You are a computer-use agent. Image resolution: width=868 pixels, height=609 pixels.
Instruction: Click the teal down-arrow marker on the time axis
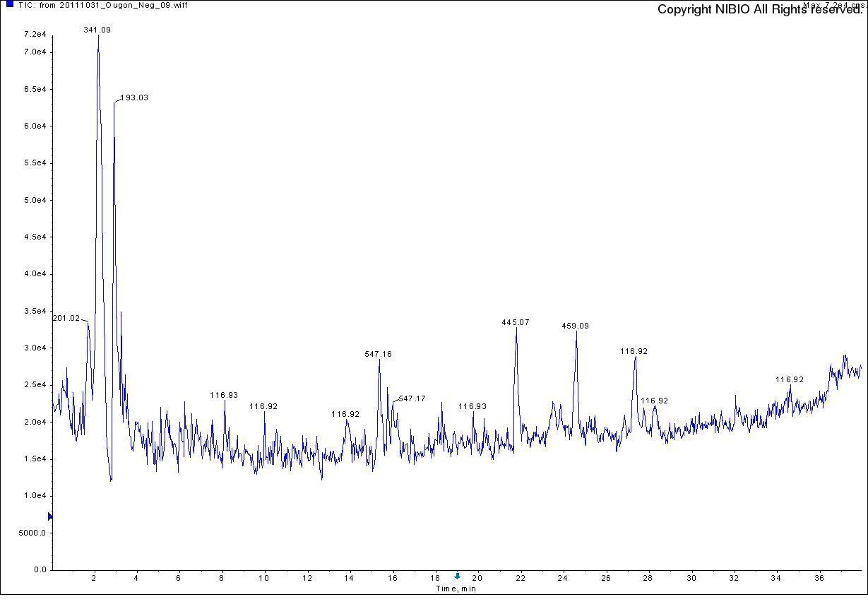[457, 576]
